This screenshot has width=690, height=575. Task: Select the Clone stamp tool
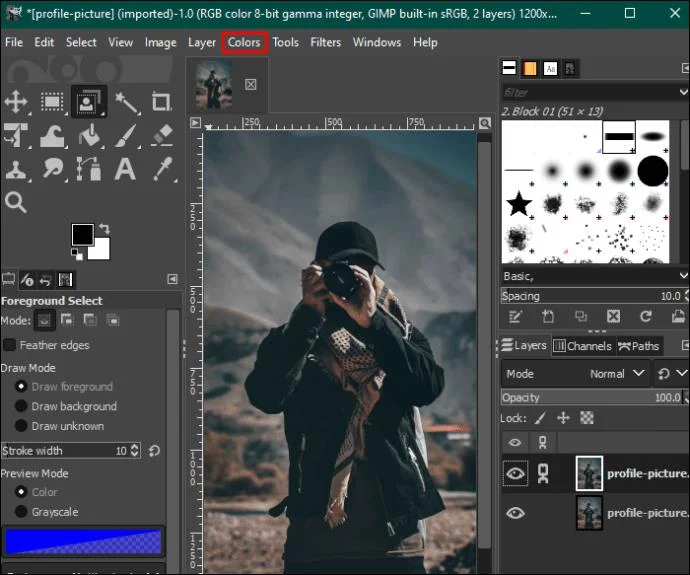click(16, 169)
